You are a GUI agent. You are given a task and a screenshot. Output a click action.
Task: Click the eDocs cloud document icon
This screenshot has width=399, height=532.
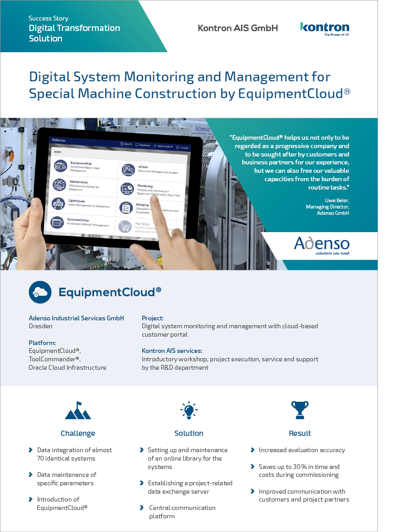click(x=128, y=170)
